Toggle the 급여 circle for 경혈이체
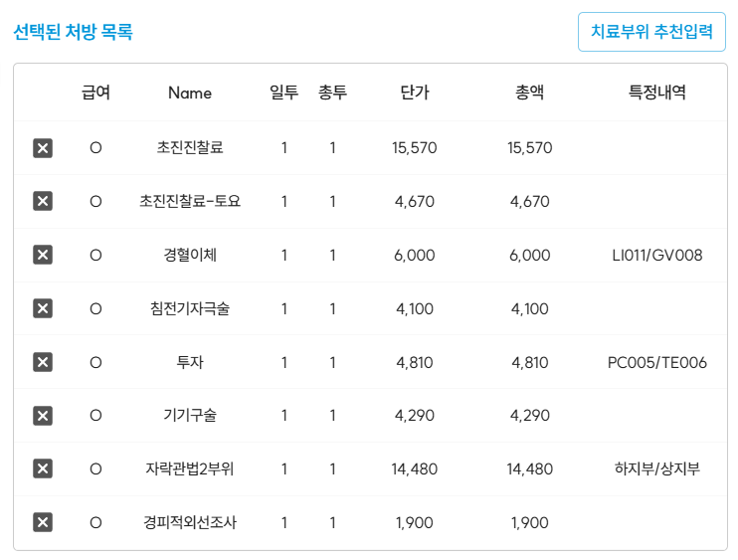The height and width of the screenshot is (560, 738). [x=95, y=256]
